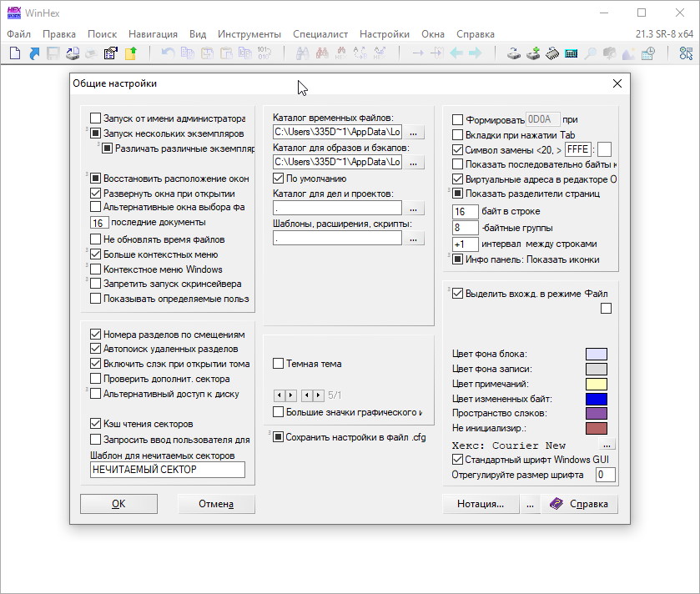Click the Go To Sector toolbar icon
The width and height of the screenshot is (700, 594).
point(436,53)
